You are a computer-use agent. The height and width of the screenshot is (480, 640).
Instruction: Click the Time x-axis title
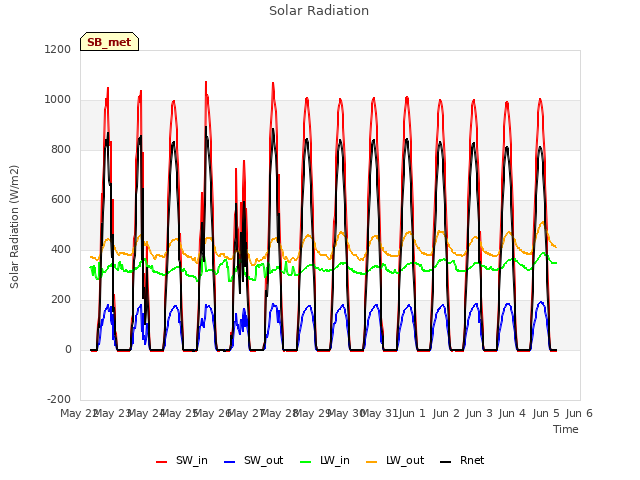coord(566,429)
